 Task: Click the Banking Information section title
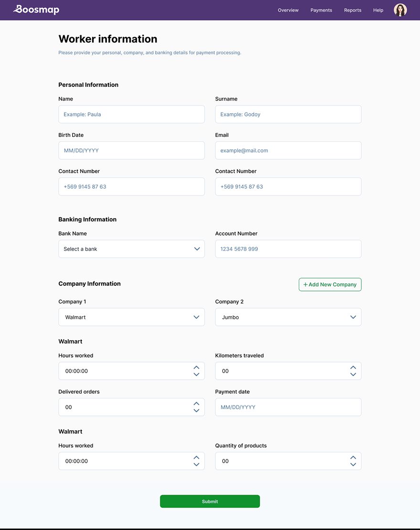pyautogui.click(x=87, y=219)
